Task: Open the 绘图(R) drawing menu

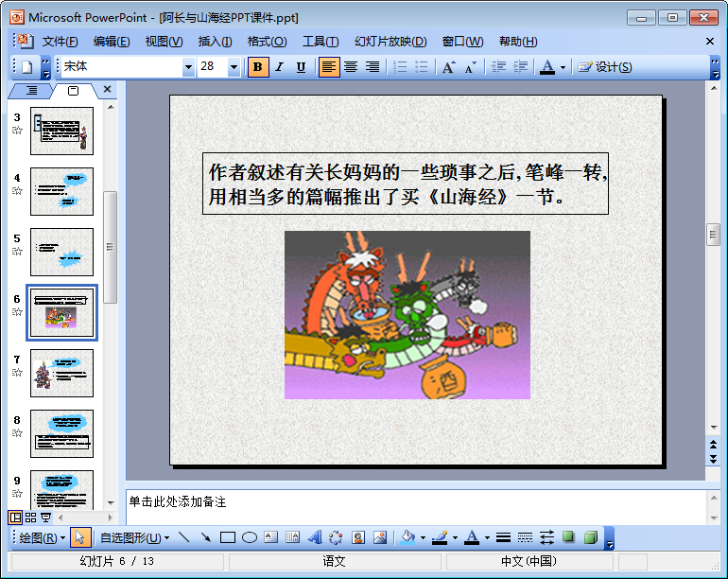Action: [43, 538]
